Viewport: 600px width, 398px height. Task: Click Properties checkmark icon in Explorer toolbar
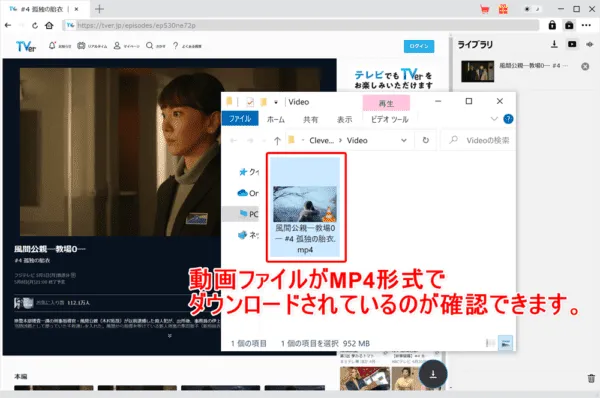250,102
